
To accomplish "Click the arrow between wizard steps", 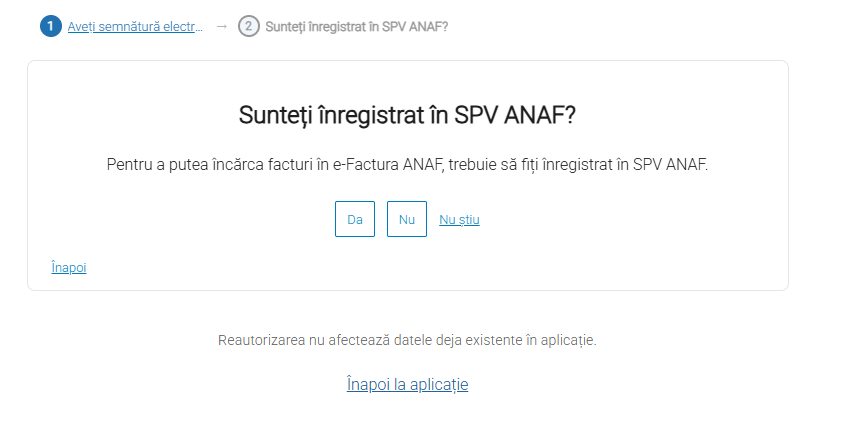I will (221, 26).
